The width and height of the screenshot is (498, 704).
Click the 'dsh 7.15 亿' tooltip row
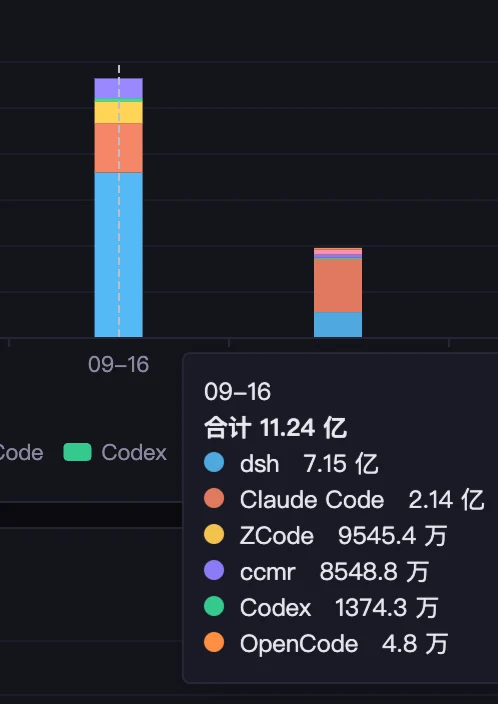(x=291, y=463)
